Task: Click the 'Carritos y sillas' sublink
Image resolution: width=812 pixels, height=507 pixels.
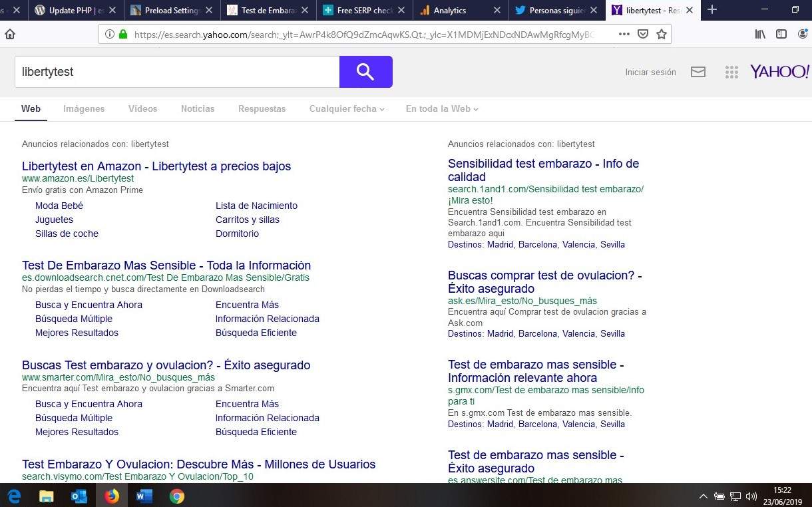Action: [x=248, y=220]
